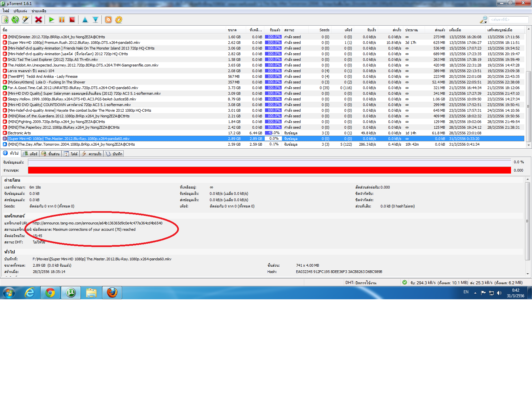This screenshot has width=532, height=404.
Task: Switch to the ชิ้นส่วน tab
Action: [51, 154]
